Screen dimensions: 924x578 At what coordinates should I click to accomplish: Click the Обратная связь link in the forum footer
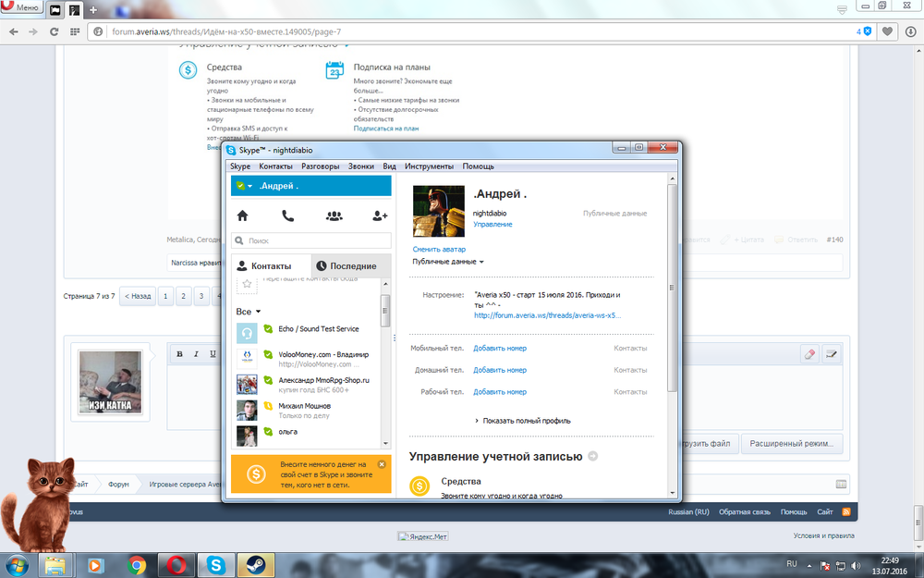click(x=744, y=512)
